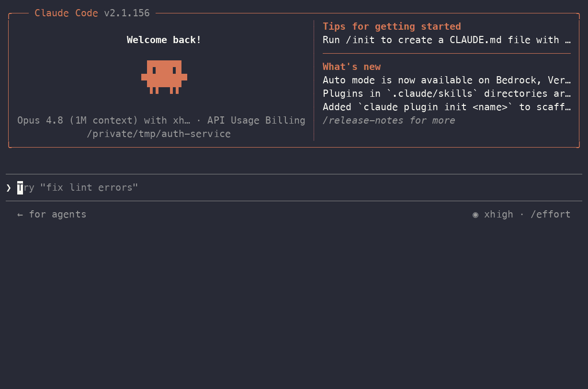The width and height of the screenshot is (588, 389).
Task: Click the left arrow beside for agents
Action: 20,214
